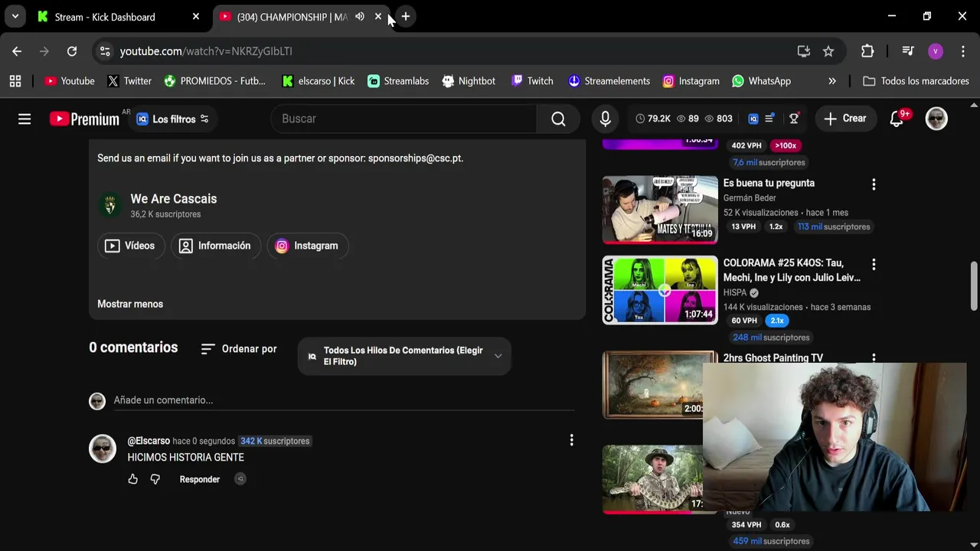Click the vidIQ icon beside Responder
The height and width of the screenshot is (551, 980).
[240, 479]
